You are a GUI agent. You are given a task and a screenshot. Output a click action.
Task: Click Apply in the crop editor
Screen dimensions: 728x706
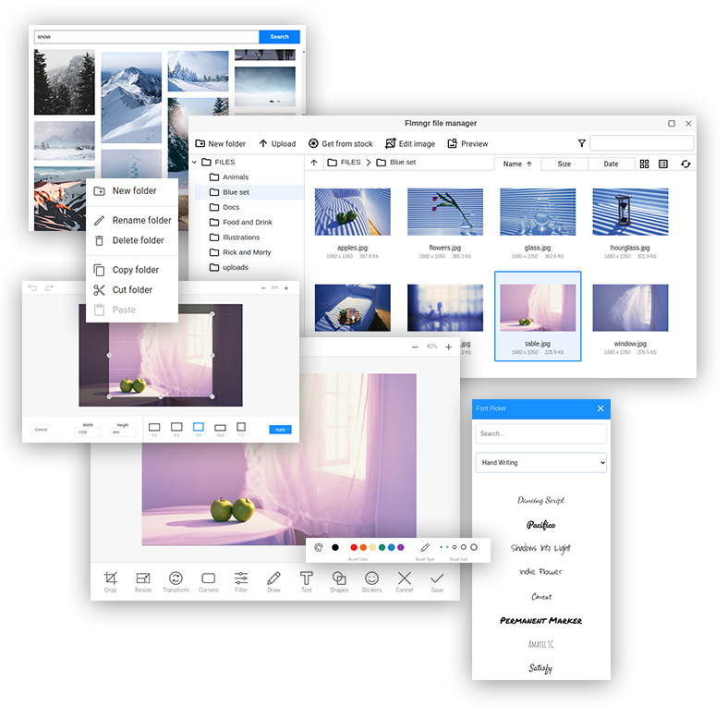tap(281, 430)
